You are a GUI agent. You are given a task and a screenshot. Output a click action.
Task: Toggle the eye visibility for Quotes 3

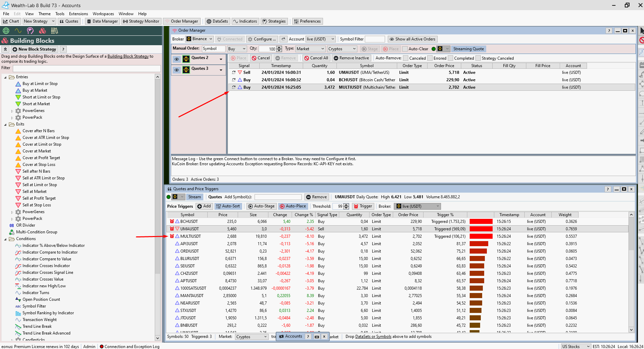177,70
